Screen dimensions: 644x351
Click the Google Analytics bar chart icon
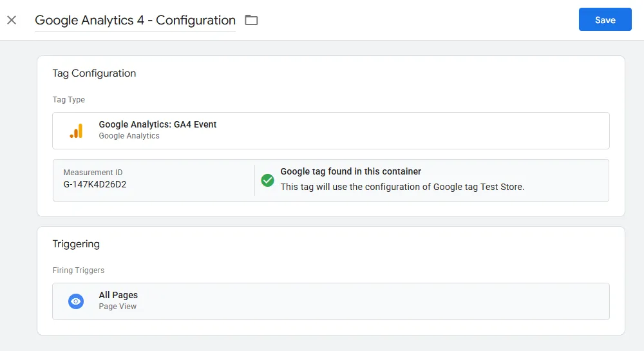click(x=76, y=131)
